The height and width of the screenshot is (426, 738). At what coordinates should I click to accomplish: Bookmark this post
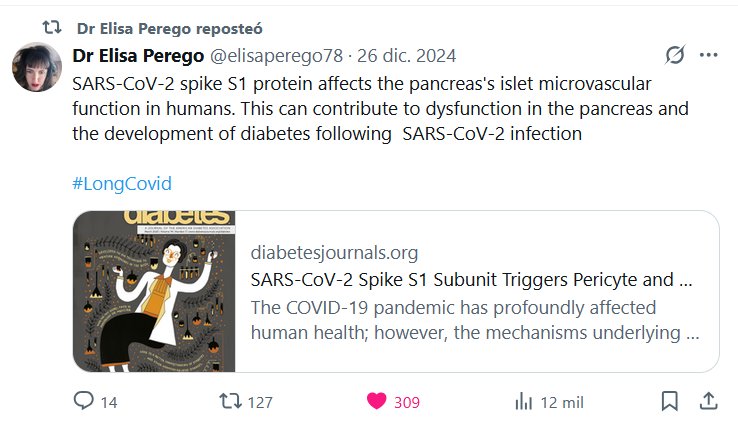[x=669, y=402]
